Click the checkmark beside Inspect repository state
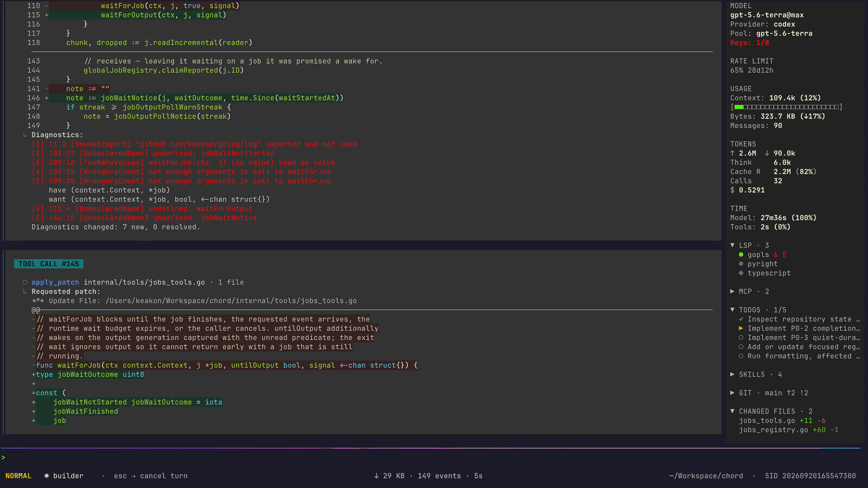 741,319
